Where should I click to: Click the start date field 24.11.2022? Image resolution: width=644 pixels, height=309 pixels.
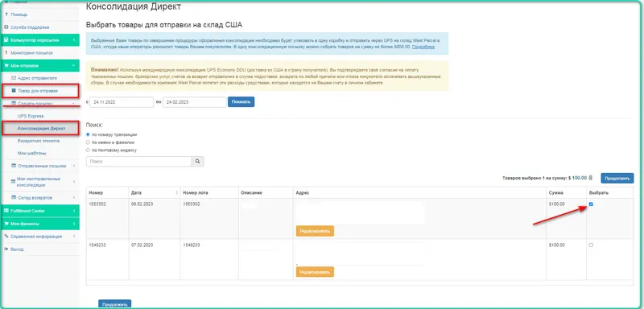coord(122,102)
